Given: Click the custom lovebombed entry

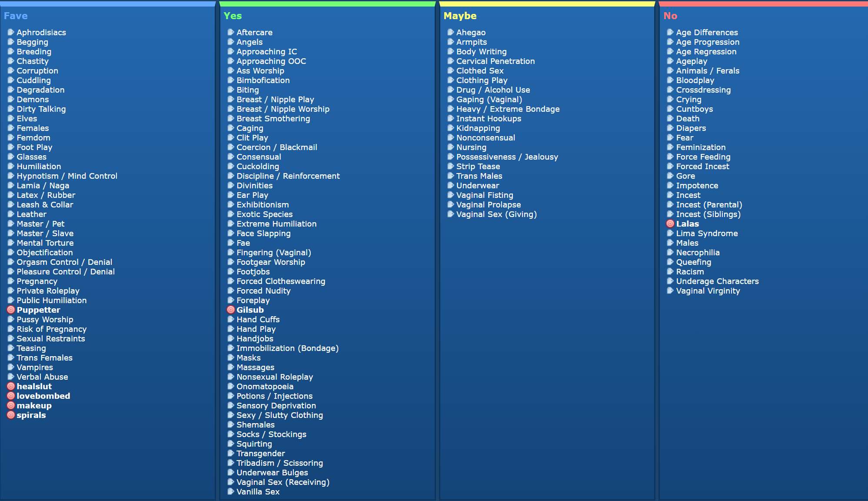Looking at the screenshot, I should tap(43, 396).
